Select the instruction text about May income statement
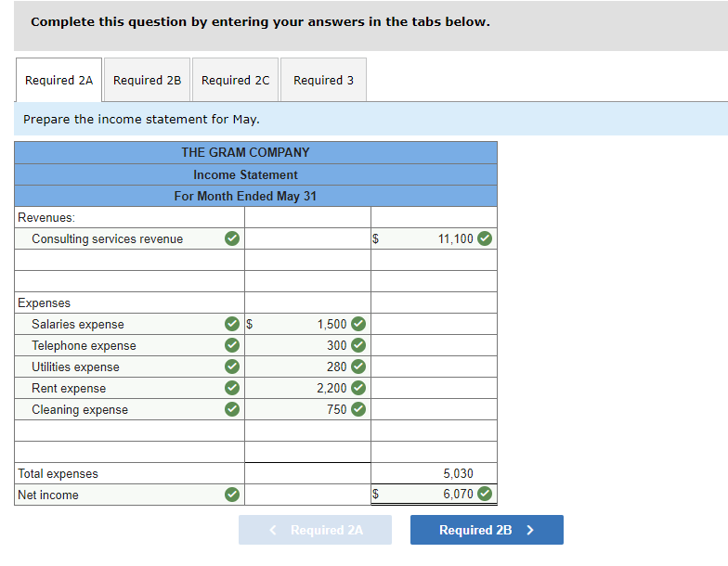The image size is (728, 566). [x=141, y=119]
